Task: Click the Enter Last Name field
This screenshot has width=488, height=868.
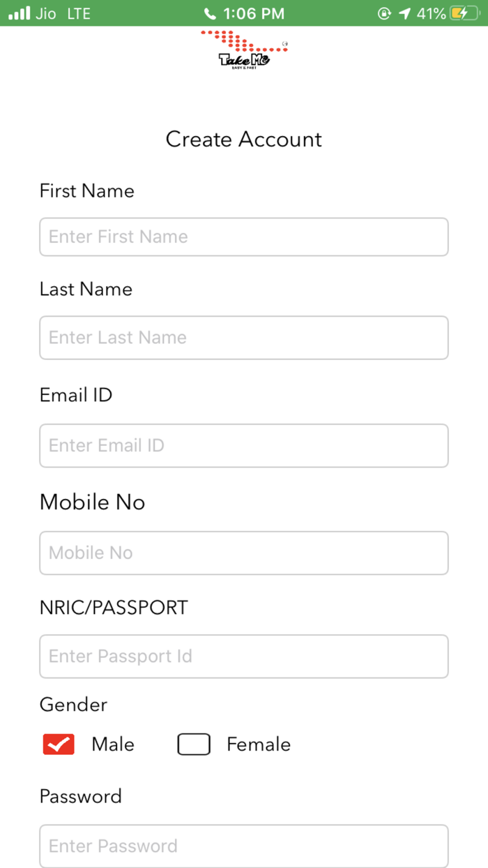Action: coord(243,337)
